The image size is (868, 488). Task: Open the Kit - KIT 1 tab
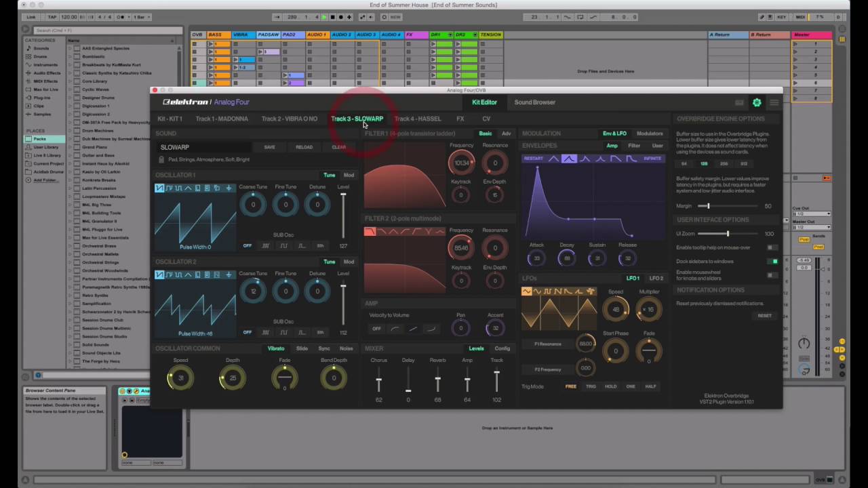point(170,119)
